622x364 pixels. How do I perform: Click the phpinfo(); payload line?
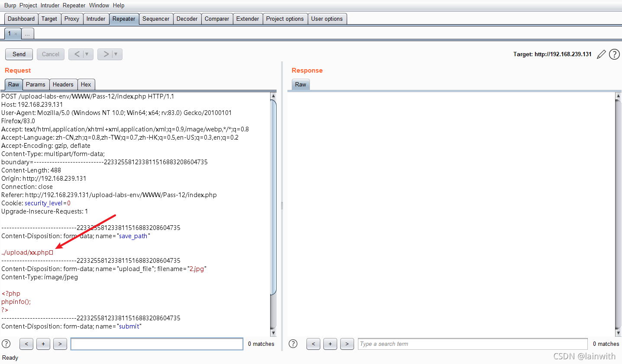[16, 302]
